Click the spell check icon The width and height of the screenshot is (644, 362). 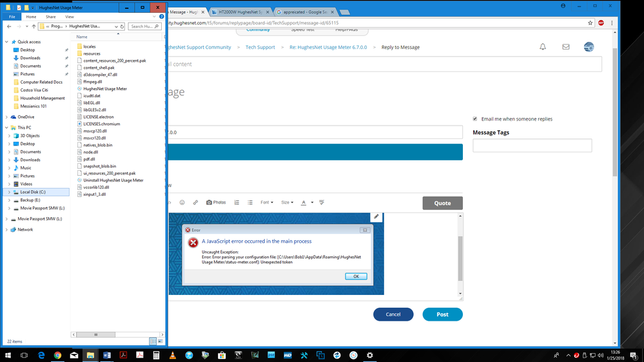point(322,202)
